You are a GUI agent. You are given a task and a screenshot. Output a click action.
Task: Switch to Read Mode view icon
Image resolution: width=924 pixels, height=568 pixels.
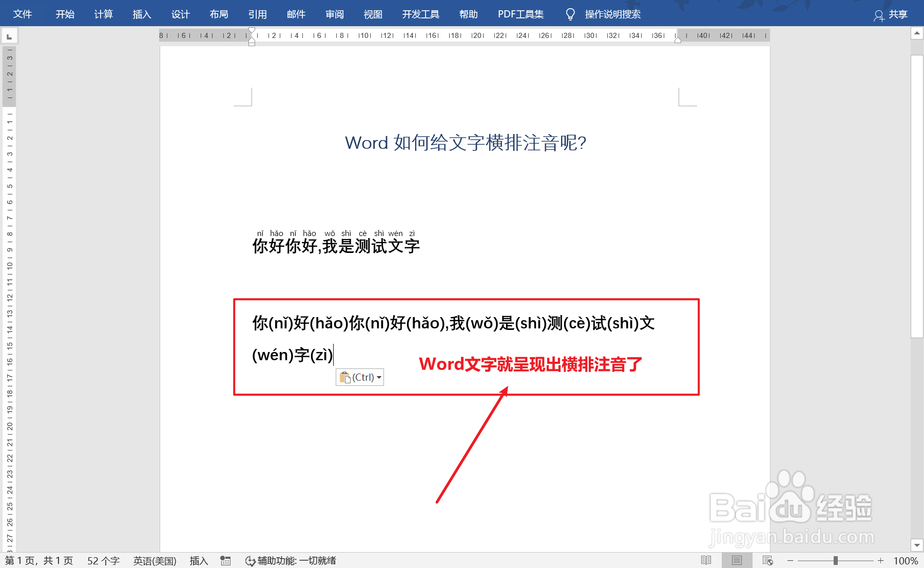706,560
